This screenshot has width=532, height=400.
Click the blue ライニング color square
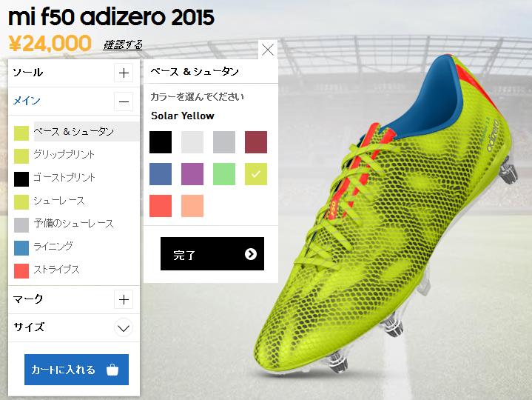coord(21,248)
